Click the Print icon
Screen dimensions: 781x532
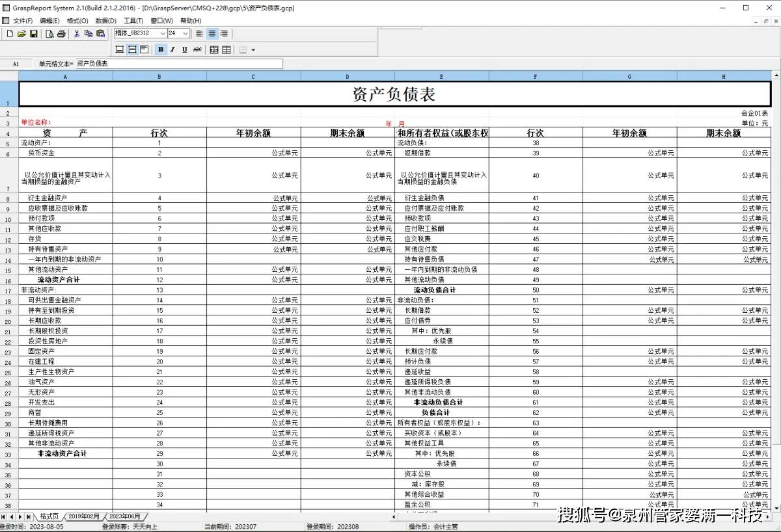(61, 34)
